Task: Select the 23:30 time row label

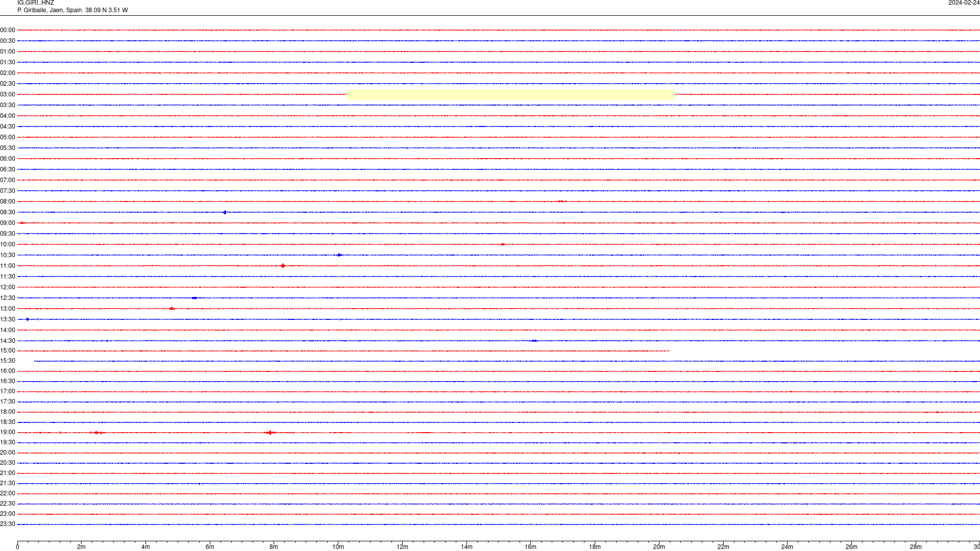Action: [x=8, y=524]
